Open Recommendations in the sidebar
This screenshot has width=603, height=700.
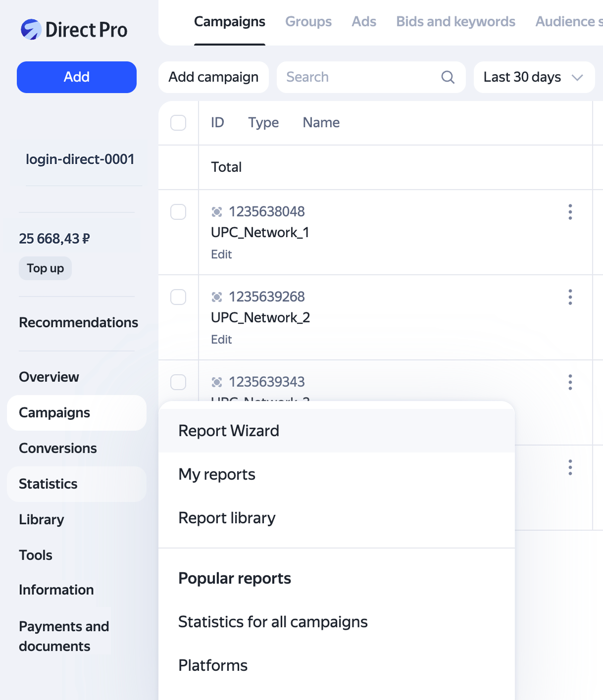[x=78, y=323]
